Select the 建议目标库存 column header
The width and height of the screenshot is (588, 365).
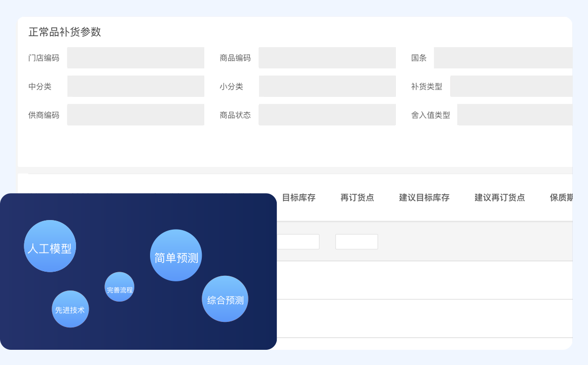[x=424, y=198]
